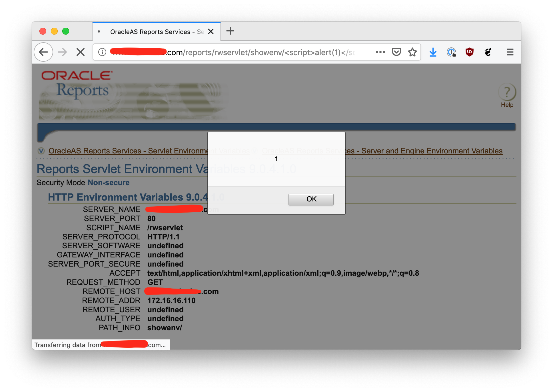The image size is (553, 392).
Task: Open Servlet Environment Variables link
Action: click(149, 151)
